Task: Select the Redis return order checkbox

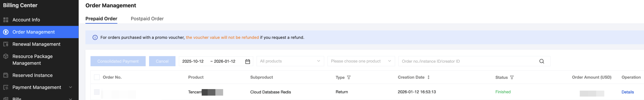Action: point(97,92)
